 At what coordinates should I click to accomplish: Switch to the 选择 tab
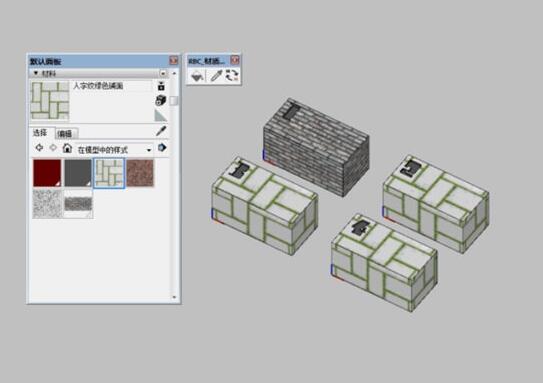40,133
